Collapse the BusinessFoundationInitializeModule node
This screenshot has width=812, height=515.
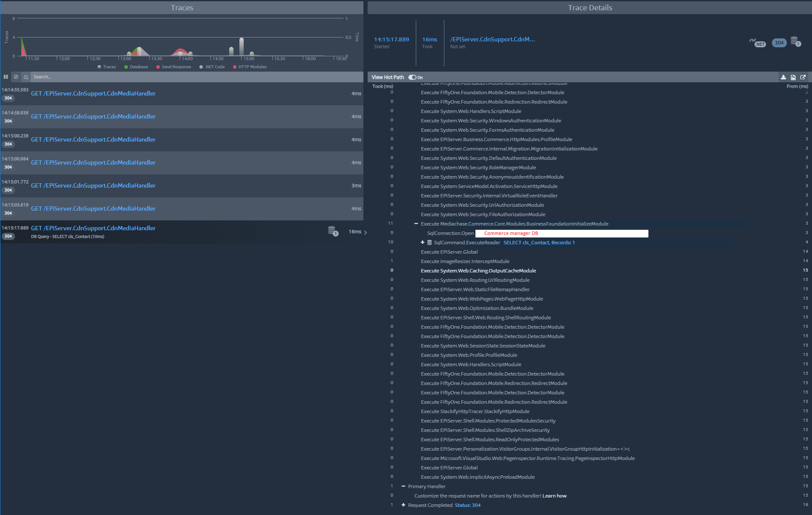(416, 223)
